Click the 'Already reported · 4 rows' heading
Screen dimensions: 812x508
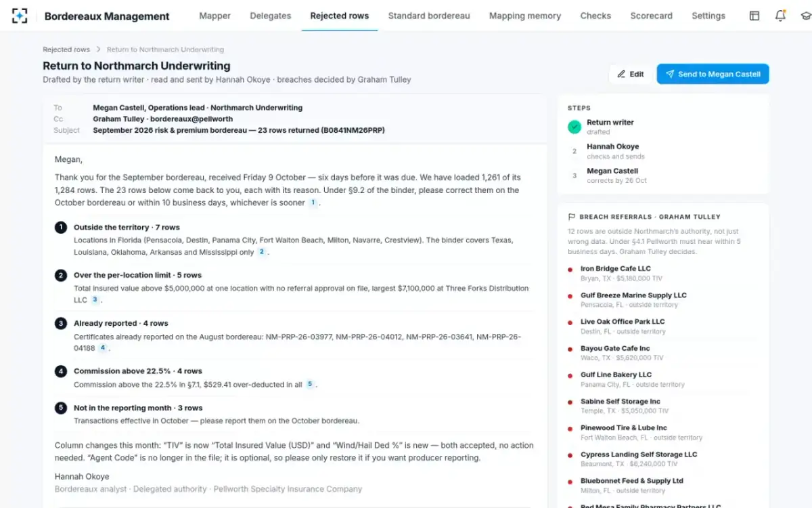tap(121, 323)
